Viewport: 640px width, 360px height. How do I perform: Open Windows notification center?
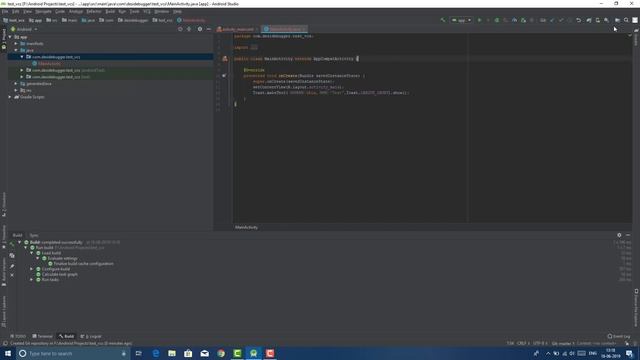[x=629, y=353]
